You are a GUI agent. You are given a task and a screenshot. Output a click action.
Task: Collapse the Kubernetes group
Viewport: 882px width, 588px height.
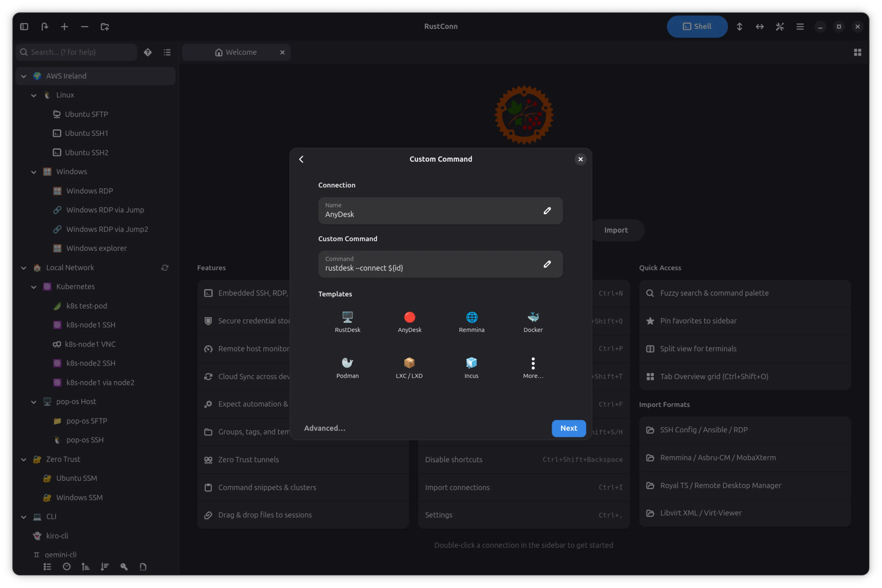(x=34, y=287)
